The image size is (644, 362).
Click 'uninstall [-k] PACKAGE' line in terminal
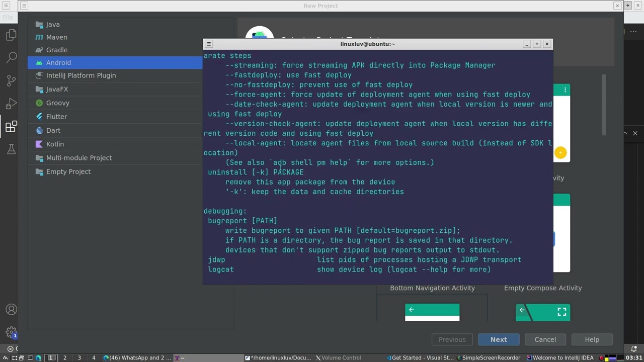[x=256, y=172]
